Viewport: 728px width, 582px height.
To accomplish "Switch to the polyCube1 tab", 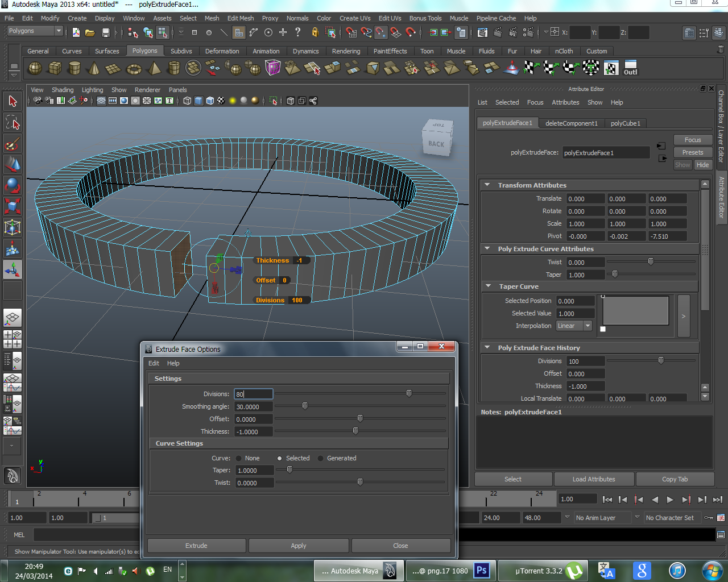I will pos(625,123).
